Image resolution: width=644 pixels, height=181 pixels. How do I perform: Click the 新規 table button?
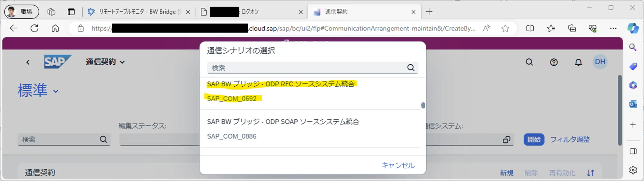506,173
